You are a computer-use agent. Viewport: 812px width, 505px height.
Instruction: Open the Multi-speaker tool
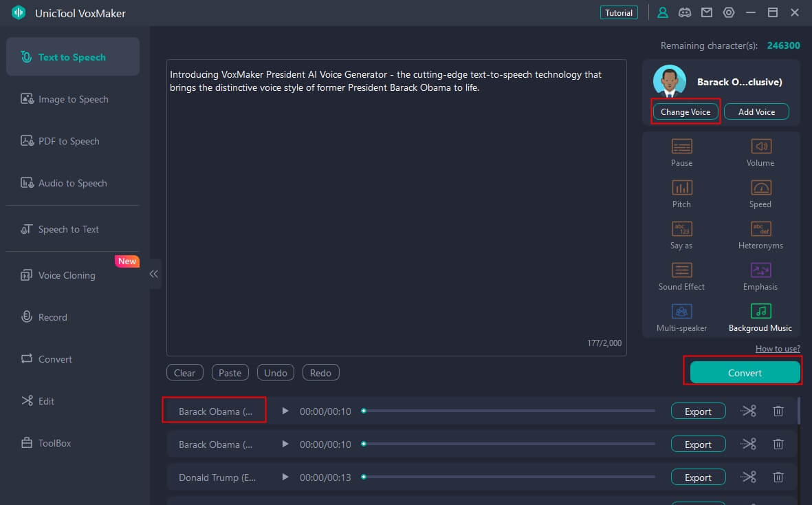[x=681, y=312]
